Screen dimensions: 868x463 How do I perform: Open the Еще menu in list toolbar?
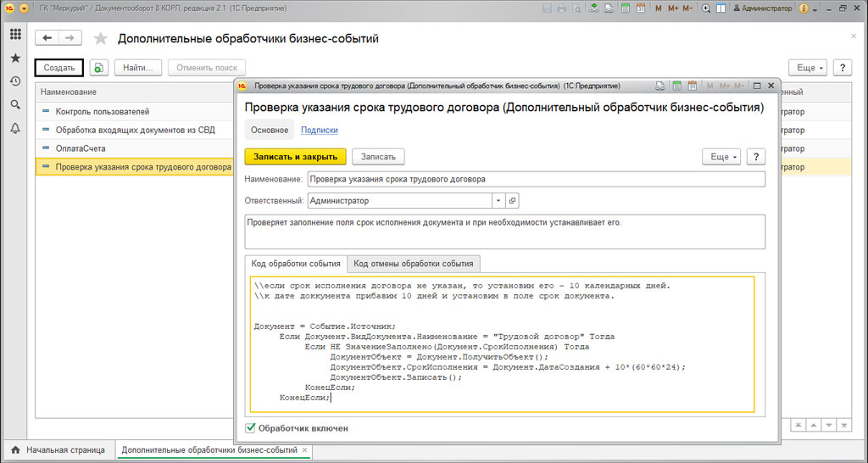807,68
